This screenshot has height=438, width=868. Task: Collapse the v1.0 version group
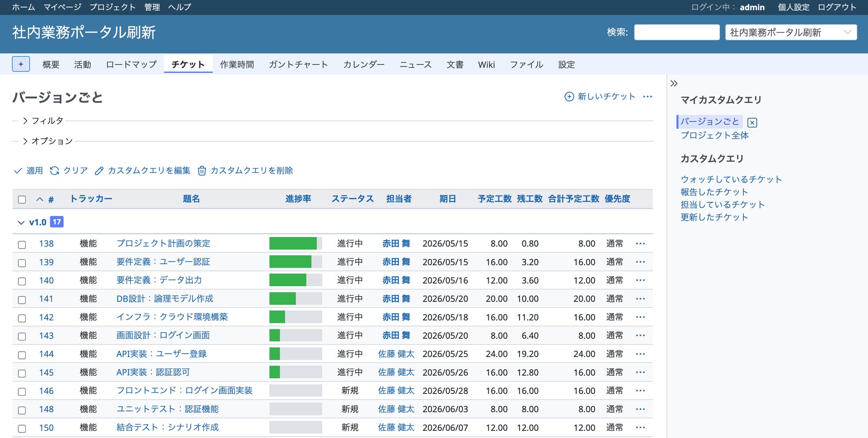[x=21, y=222]
